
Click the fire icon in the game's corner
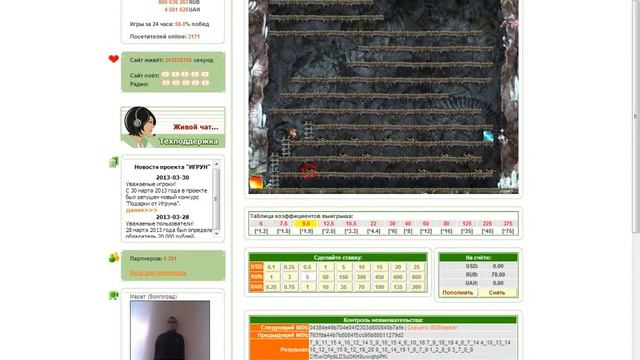[x=256, y=182]
